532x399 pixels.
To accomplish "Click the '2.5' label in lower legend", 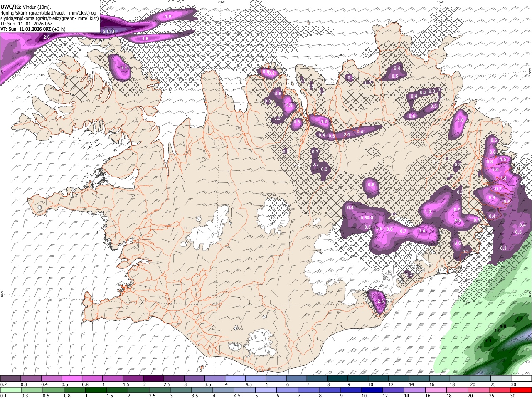I will [x=152, y=395].
